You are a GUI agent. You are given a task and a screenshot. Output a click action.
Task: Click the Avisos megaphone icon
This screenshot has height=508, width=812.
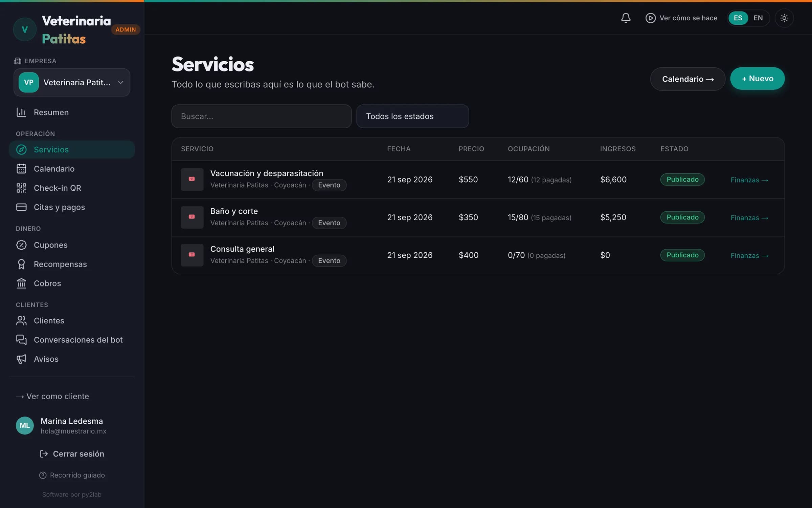pos(21,359)
